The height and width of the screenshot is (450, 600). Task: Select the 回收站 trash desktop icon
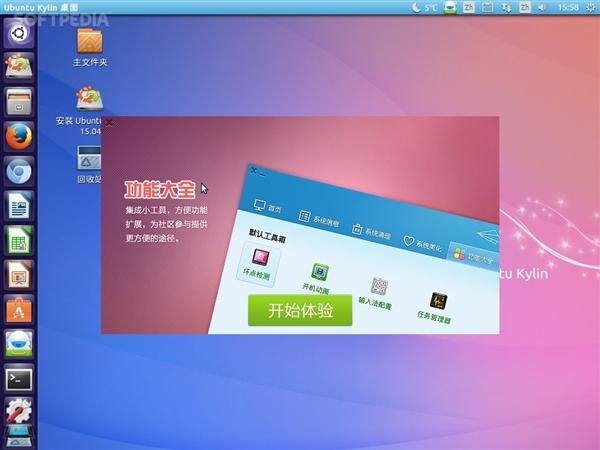point(90,160)
